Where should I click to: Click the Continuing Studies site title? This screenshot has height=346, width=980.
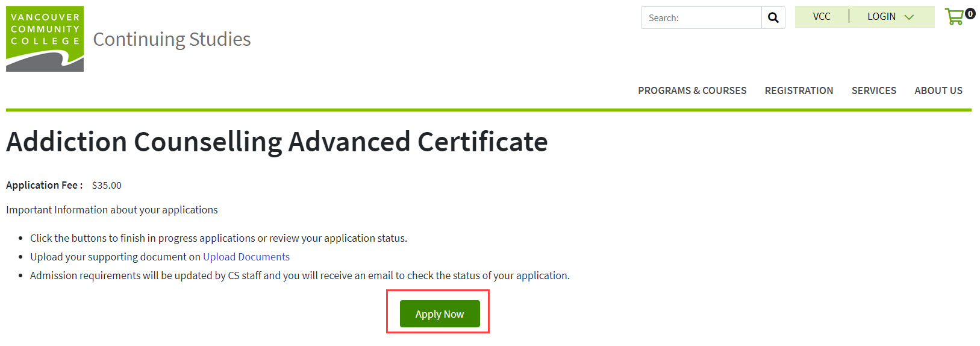[172, 39]
